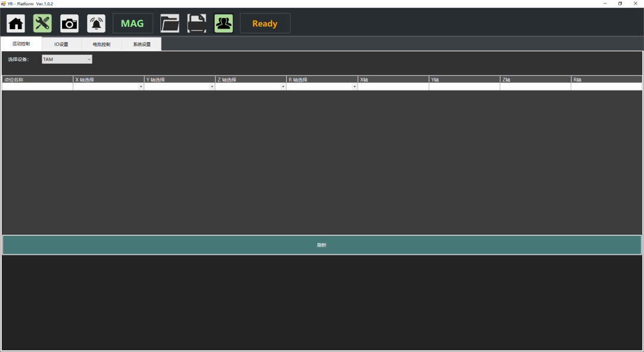Open the camera icon
Viewport: 644px width, 352px height.
tap(69, 23)
